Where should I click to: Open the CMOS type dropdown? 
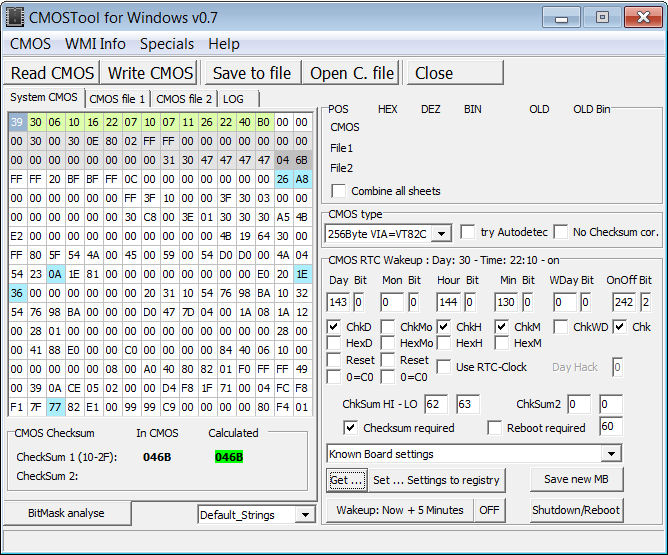coord(442,233)
